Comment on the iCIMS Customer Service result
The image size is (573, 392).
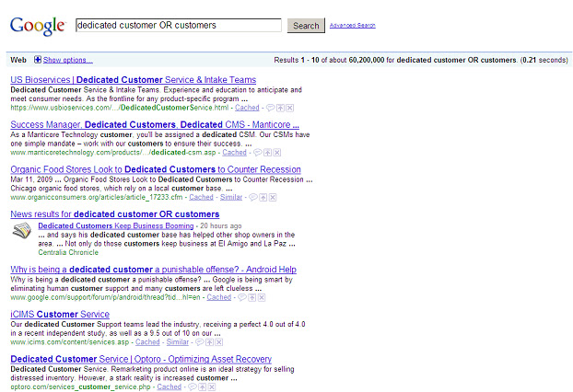[200, 342]
